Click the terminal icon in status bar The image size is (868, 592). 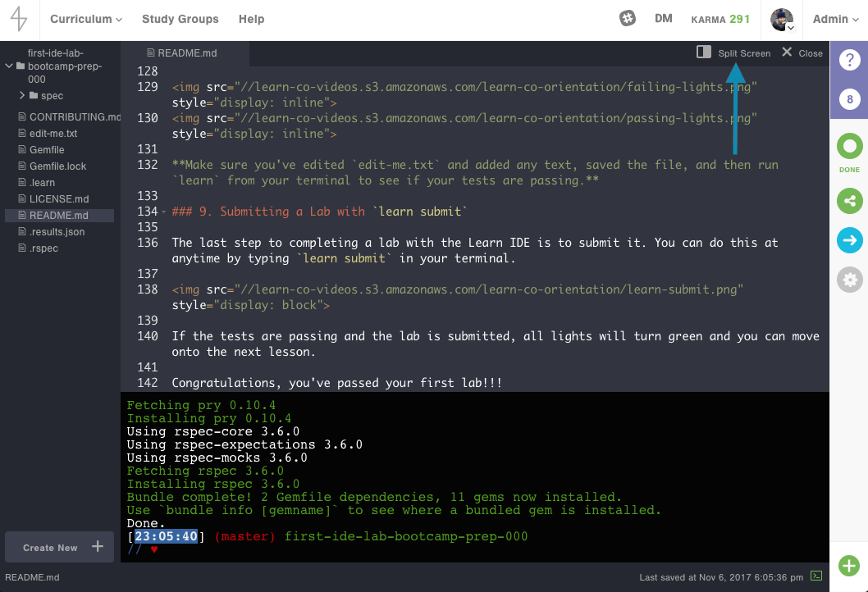[816, 576]
